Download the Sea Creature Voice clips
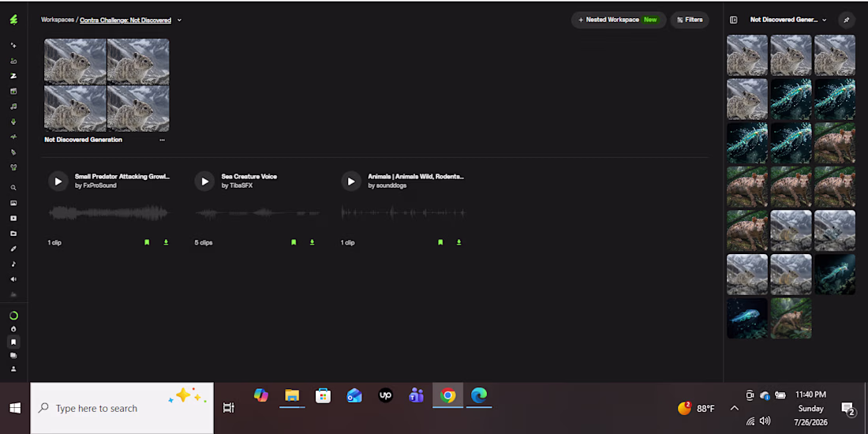Screen dimensions: 868x434 [x=312, y=242]
